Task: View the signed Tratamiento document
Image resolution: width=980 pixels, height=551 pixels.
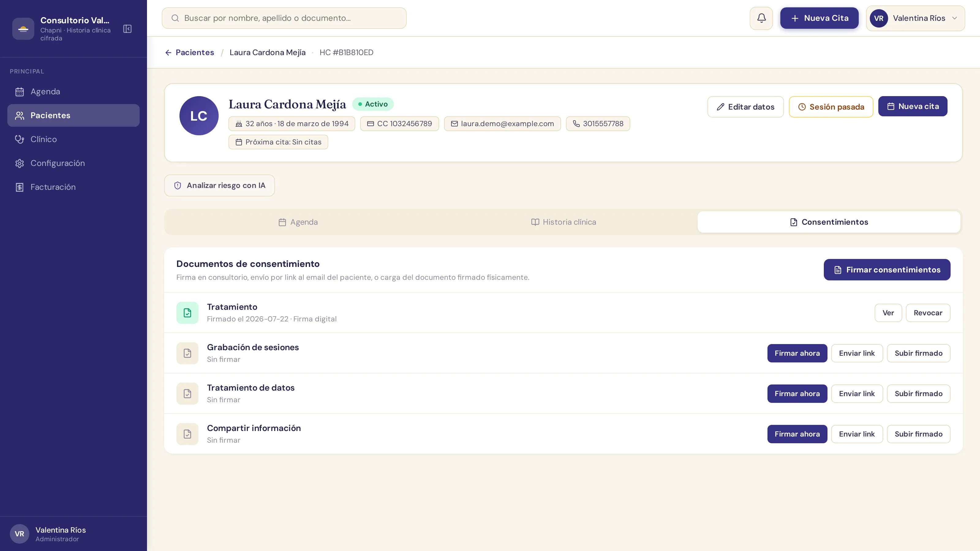Action: pyautogui.click(x=888, y=313)
